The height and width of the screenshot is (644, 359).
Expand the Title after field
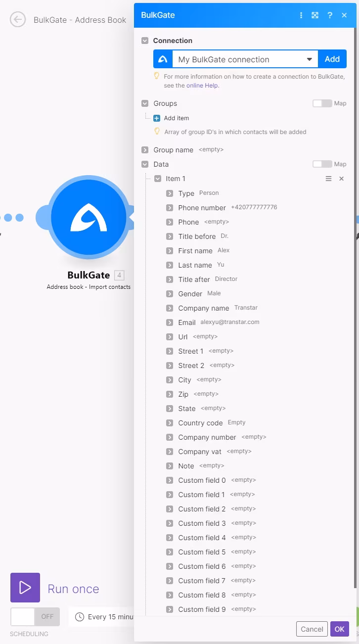click(x=170, y=279)
